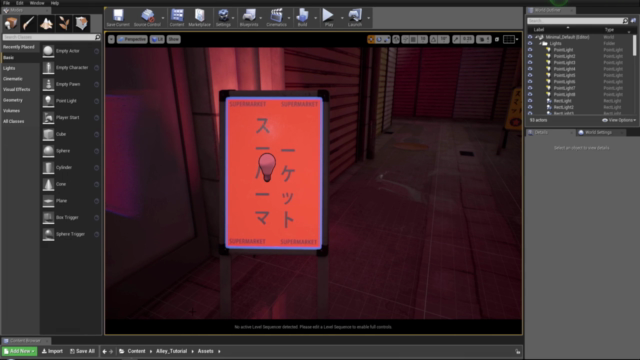Screen dimensions: 640x360
Task: Select the Lights category in Modes
Action: [9, 68]
